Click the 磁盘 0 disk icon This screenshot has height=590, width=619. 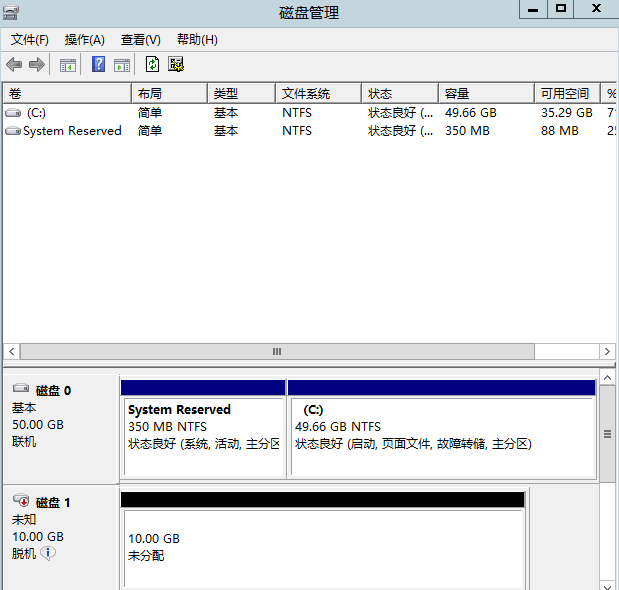tap(21, 388)
